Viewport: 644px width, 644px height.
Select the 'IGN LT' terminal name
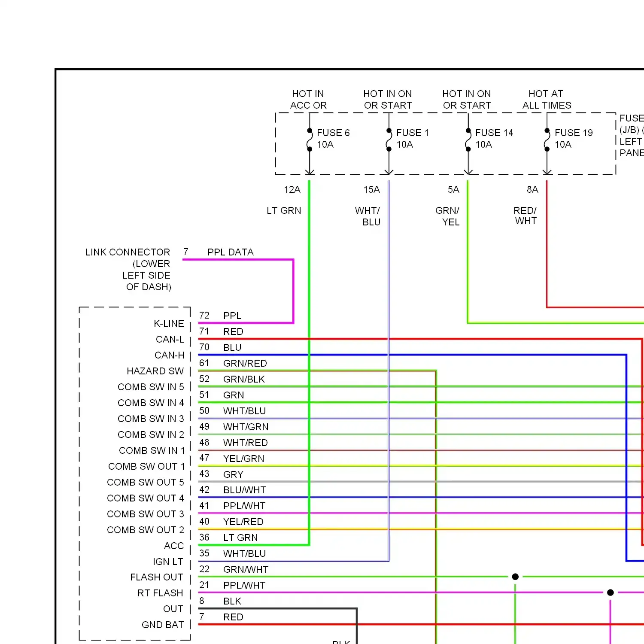[x=168, y=562]
